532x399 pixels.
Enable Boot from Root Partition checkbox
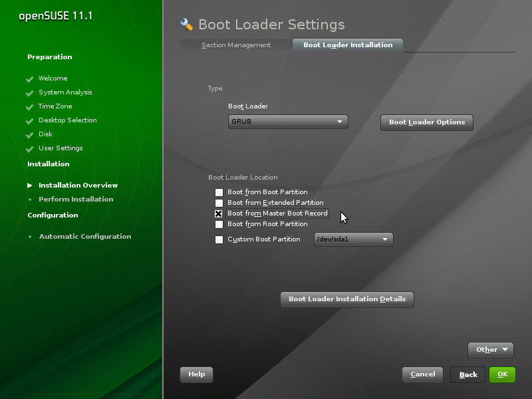(x=219, y=224)
